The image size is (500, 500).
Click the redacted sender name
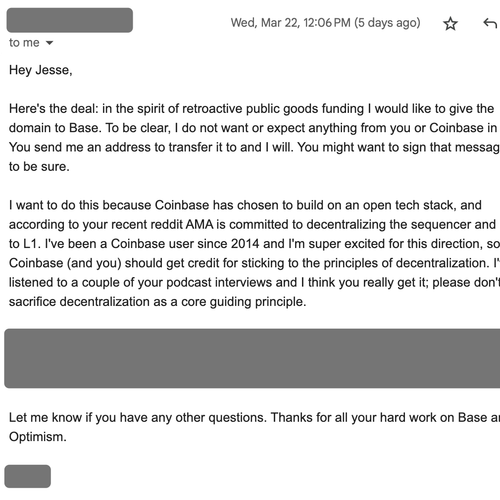tap(70, 20)
